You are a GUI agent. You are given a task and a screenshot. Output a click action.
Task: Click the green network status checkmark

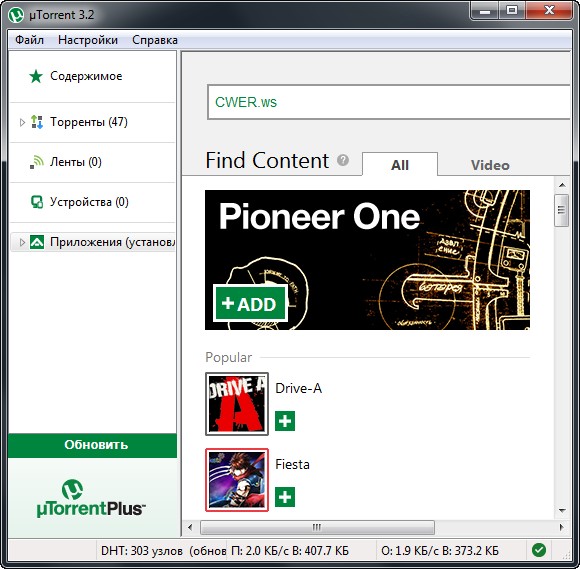pyautogui.click(x=539, y=550)
